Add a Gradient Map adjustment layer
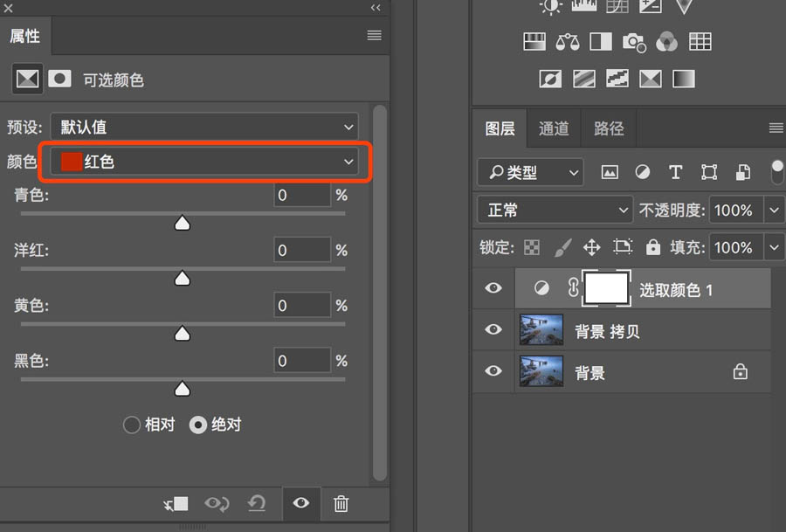 684,79
